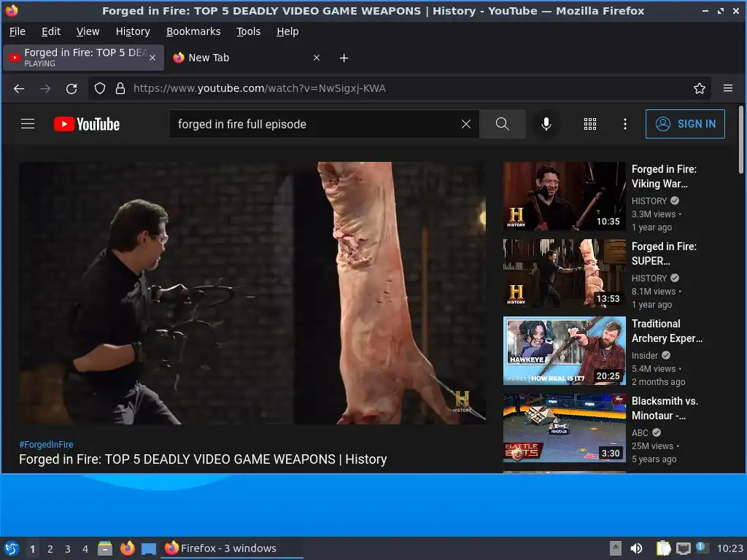Open the volume speaker tray icon
The image size is (747, 560).
(636, 548)
